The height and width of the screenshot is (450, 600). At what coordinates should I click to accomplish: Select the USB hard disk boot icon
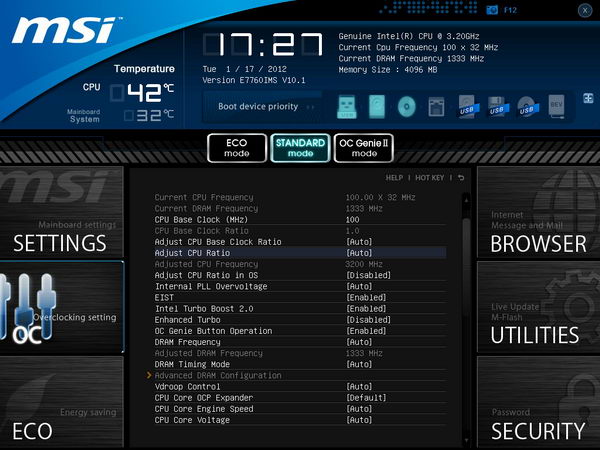click(468, 107)
